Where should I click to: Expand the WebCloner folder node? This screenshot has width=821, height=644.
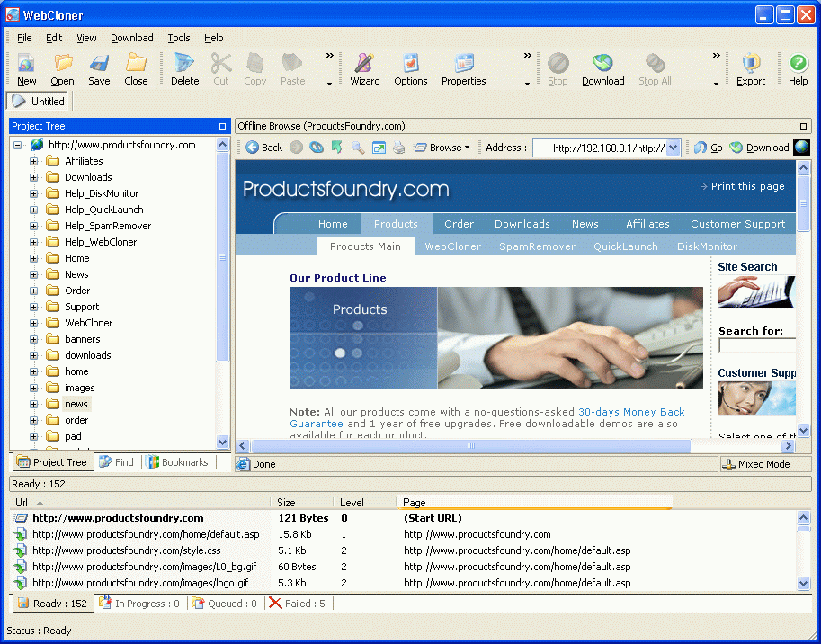click(33, 323)
